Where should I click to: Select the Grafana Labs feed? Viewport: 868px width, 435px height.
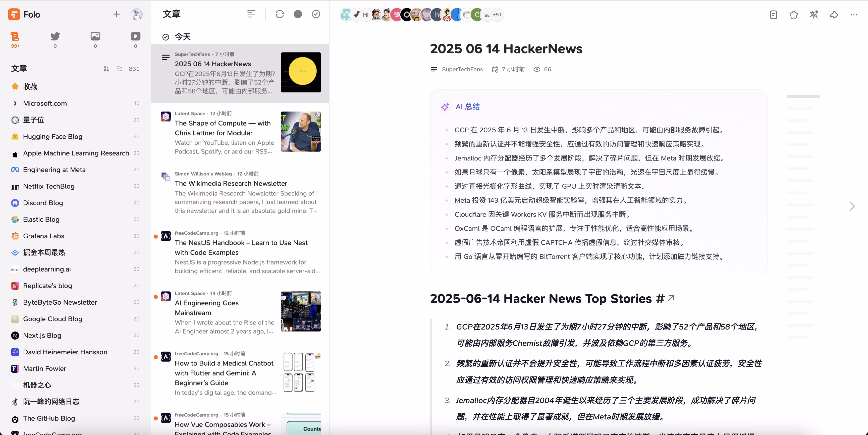(75, 236)
